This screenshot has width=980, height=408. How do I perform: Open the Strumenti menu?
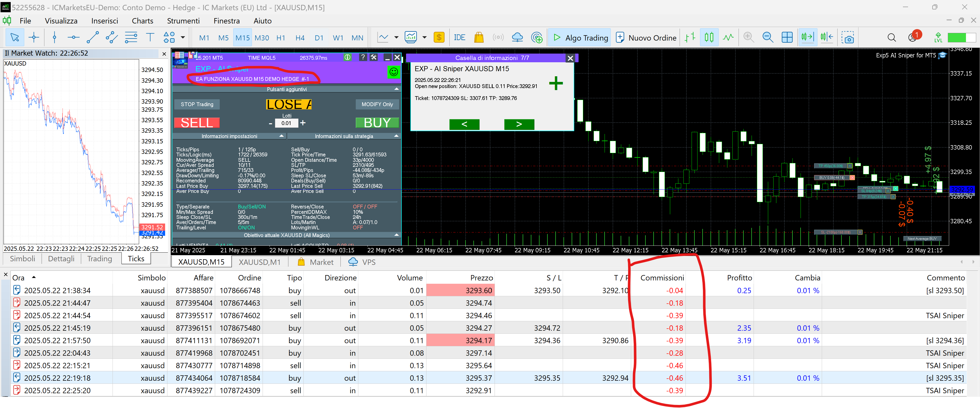click(x=183, y=21)
